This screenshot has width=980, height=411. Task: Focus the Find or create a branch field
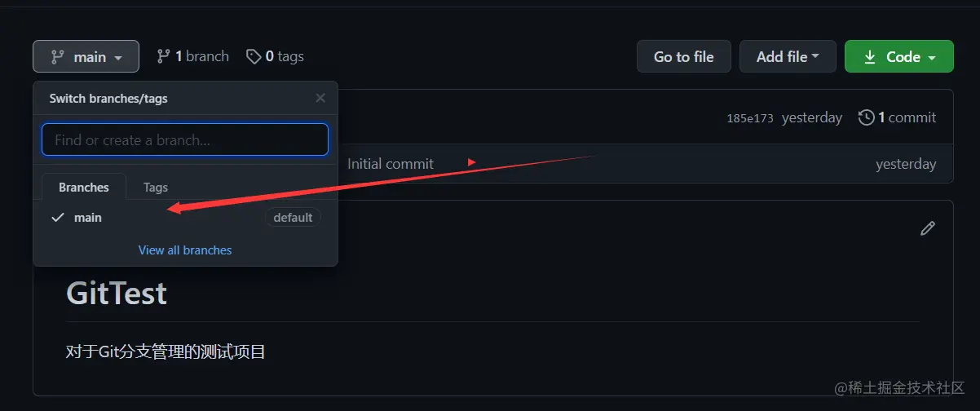(185, 140)
